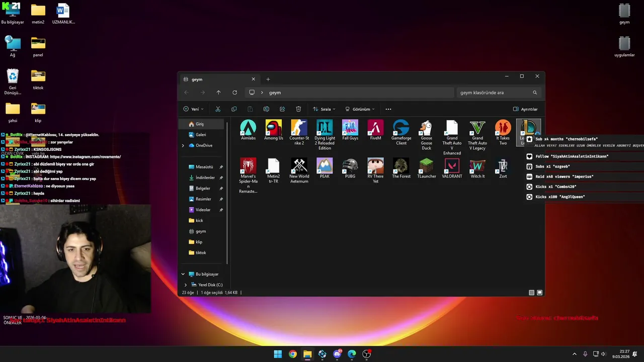644x362 pixels.
Task: Click the VALORANT shortcut
Action: coord(452,168)
